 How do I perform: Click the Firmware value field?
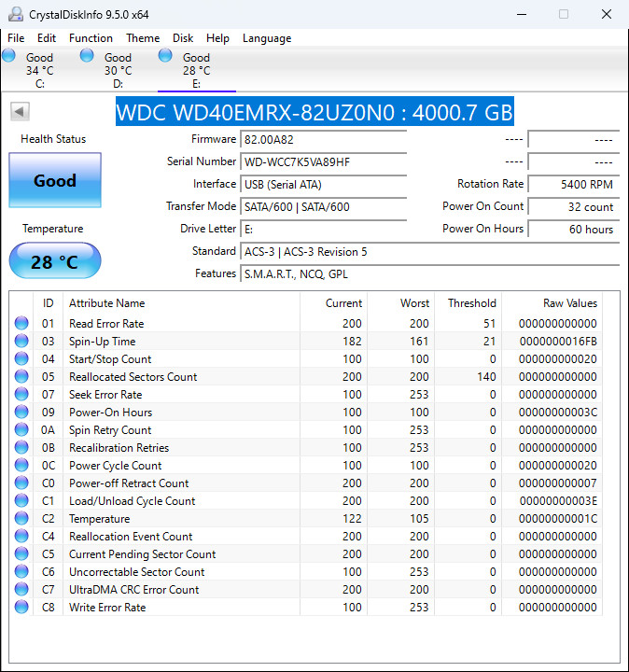tap(324, 140)
